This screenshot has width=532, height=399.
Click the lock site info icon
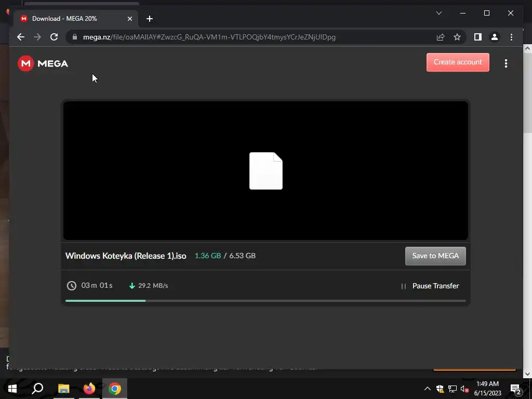pyautogui.click(x=75, y=37)
